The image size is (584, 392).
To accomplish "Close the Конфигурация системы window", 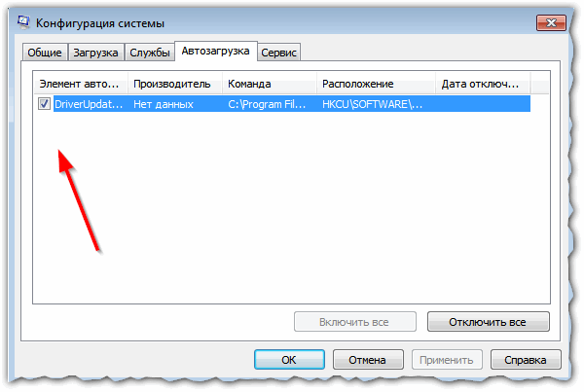I will coord(551,22).
